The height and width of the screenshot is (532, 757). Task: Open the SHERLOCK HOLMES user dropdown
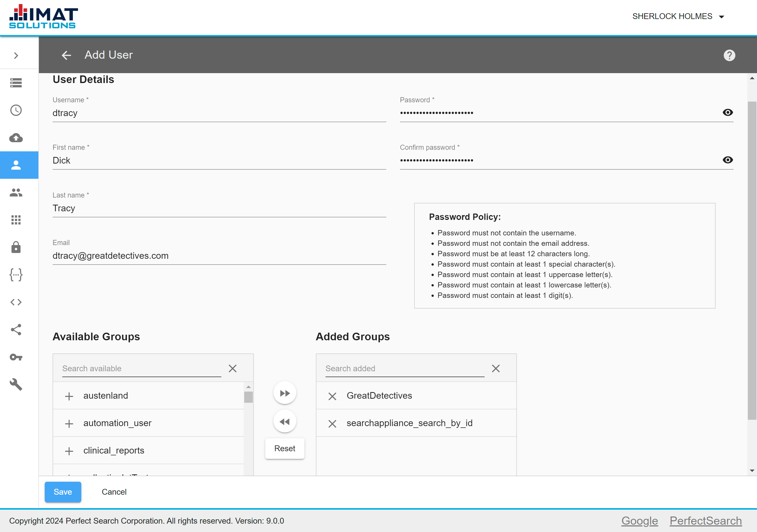pos(678,17)
